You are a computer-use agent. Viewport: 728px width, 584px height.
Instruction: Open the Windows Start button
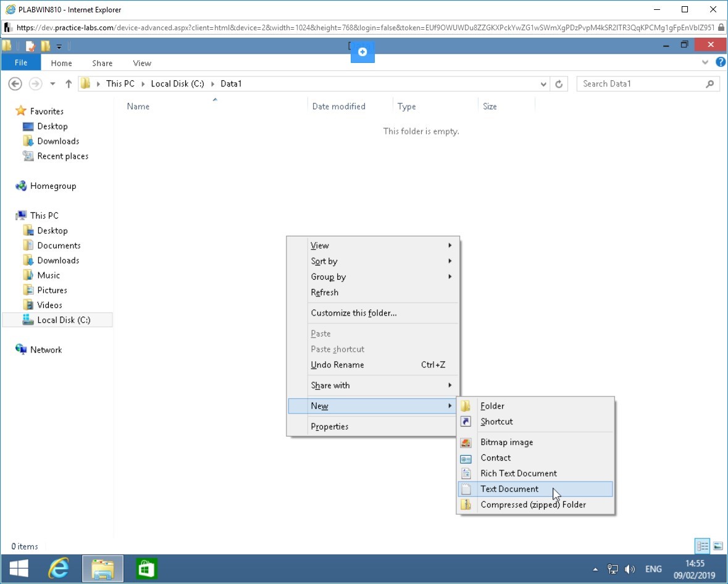[19, 569]
